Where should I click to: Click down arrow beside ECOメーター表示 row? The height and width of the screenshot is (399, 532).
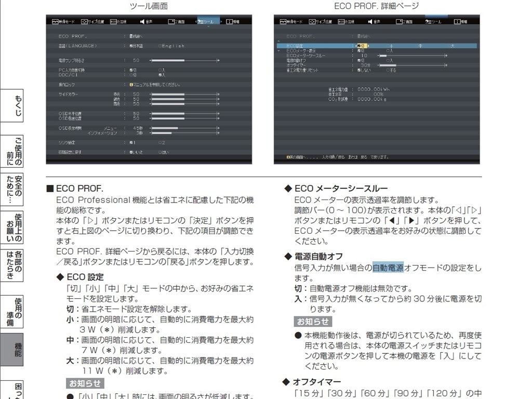278,51
